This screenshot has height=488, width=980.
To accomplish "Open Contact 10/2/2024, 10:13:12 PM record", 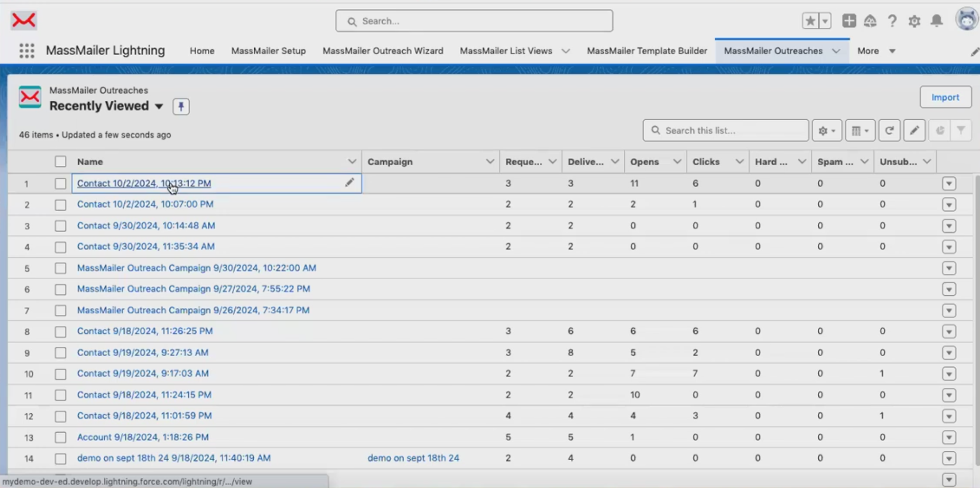I will pos(144,183).
